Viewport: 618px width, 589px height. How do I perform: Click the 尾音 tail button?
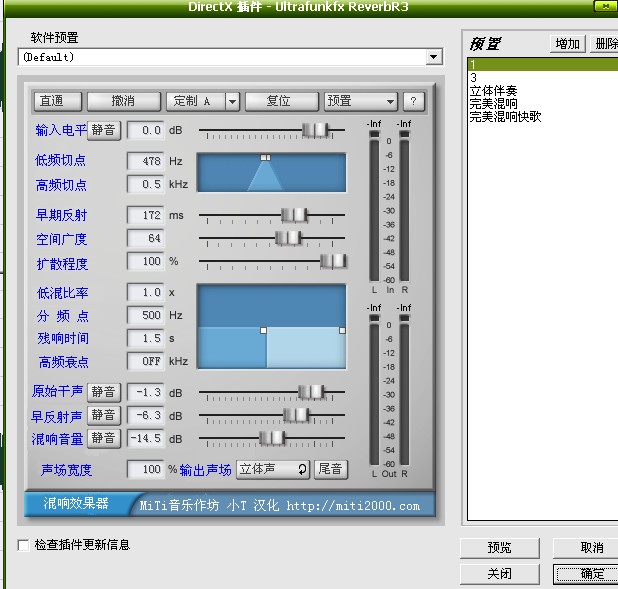tap(331, 469)
